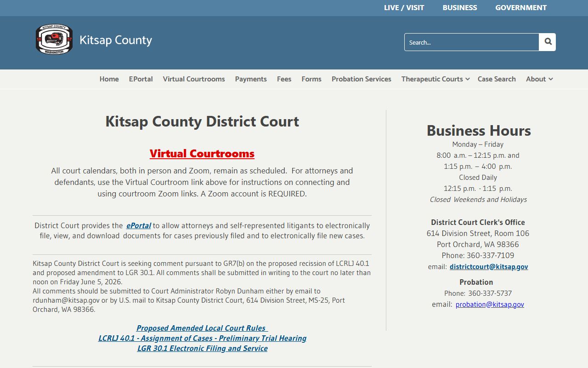Click BUSINESS in the top bar
The width and height of the screenshot is (588, 368).
click(460, 8)
